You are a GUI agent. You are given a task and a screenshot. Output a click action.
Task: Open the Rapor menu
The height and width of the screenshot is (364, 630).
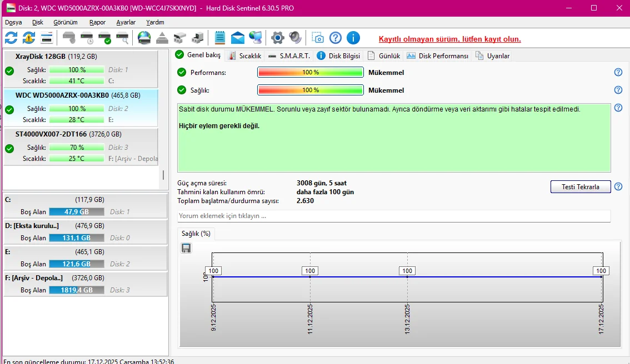point(97,22)
